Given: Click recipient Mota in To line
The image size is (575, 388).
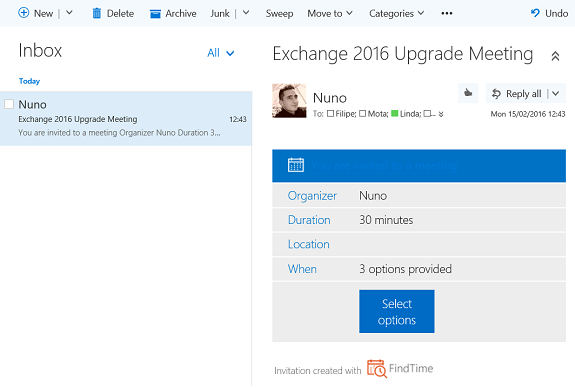Looking at the screenshot, I should point(377,114).
